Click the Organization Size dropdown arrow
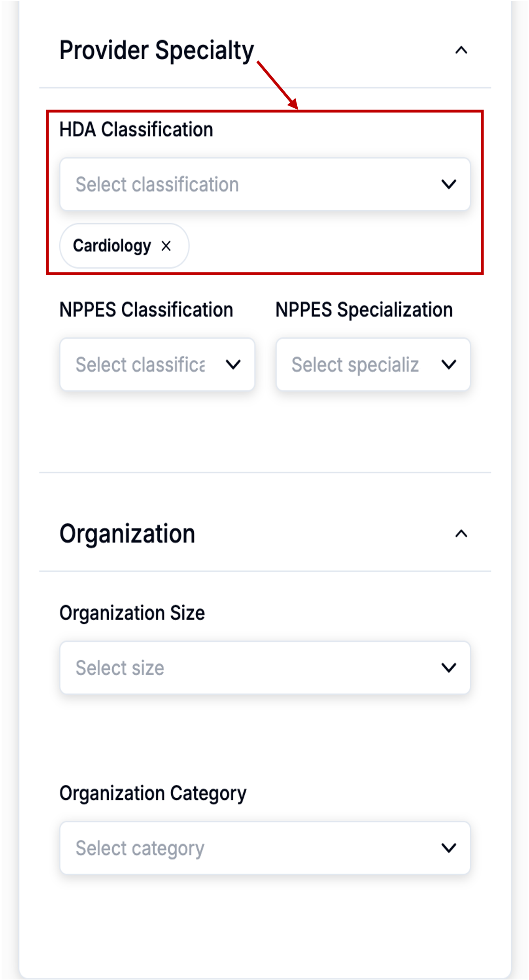 point(449,668)
